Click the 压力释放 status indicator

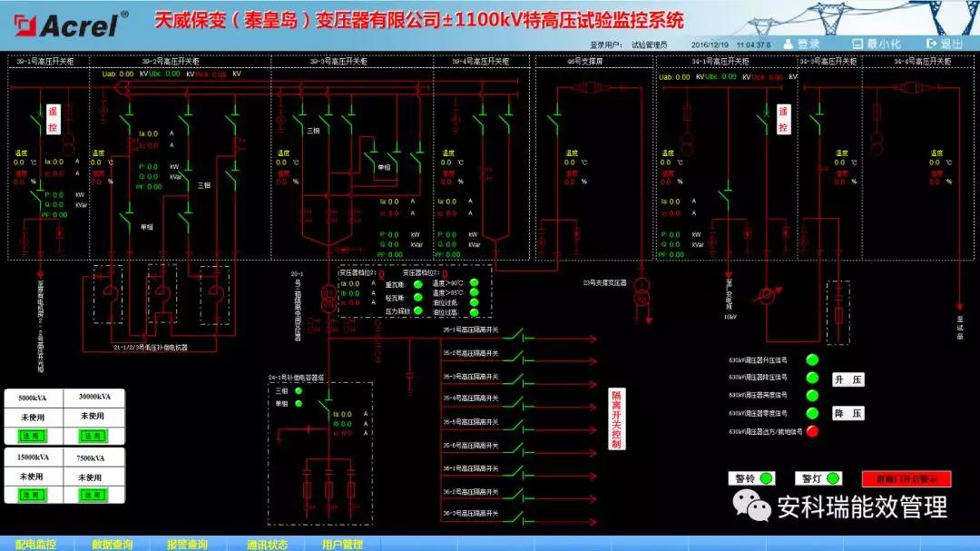[x=418, y=310]
